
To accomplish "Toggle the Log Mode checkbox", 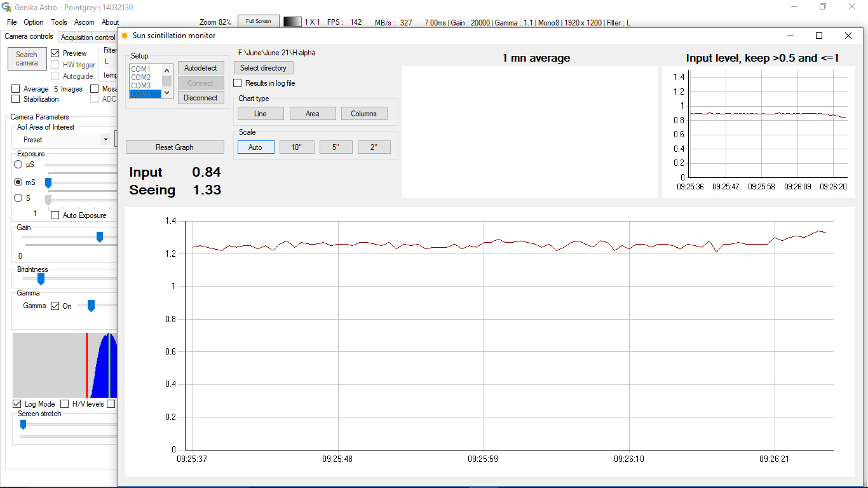I will [x=17, y=404].
